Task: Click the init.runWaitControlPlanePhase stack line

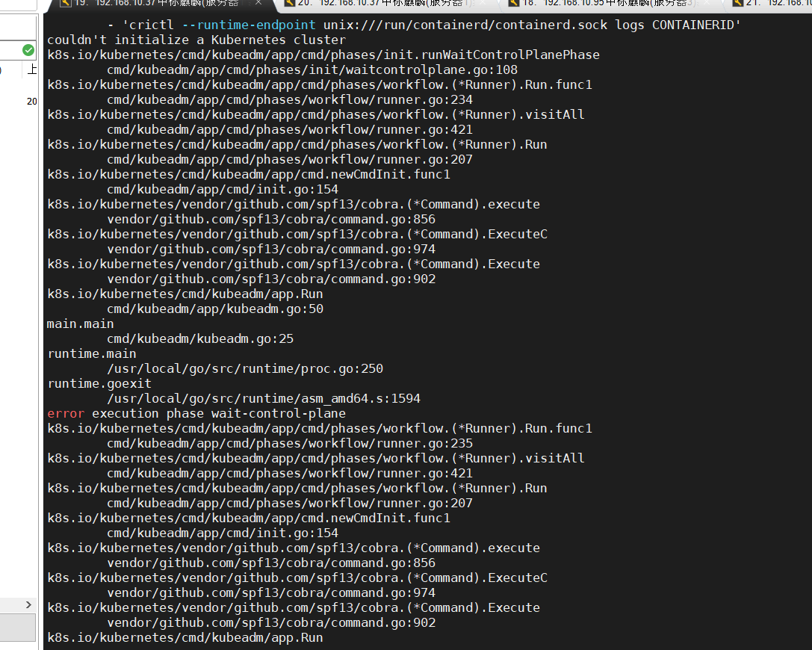Action: 323,55
